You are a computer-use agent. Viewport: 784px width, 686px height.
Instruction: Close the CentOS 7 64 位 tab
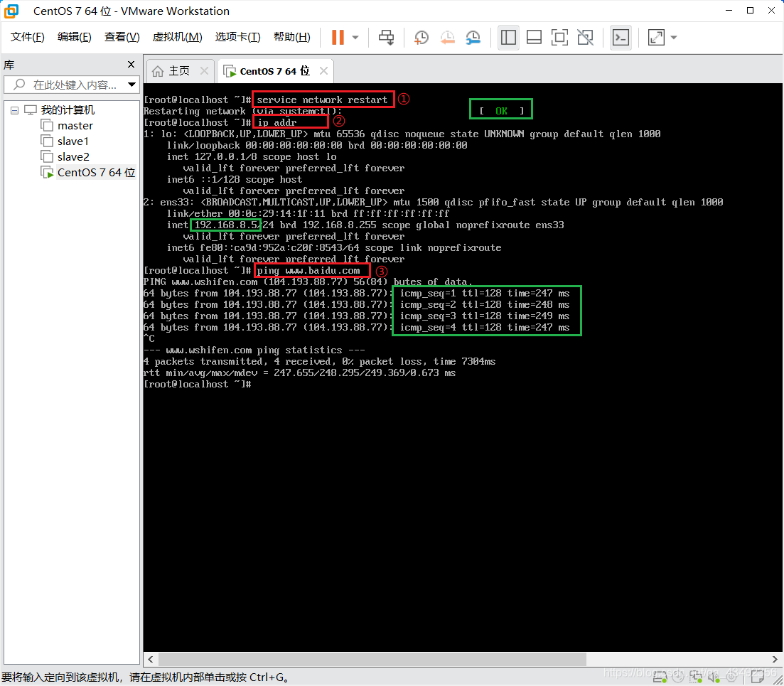(323, 71)
